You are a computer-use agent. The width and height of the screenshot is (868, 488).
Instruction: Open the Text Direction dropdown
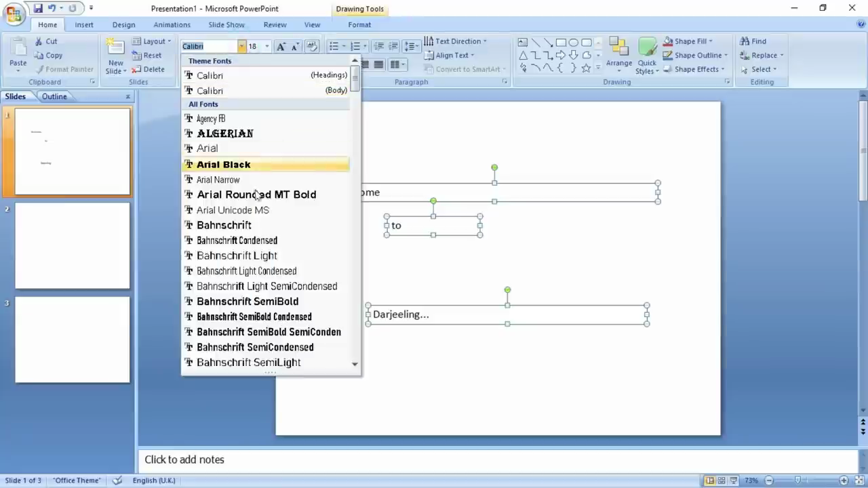455,41
